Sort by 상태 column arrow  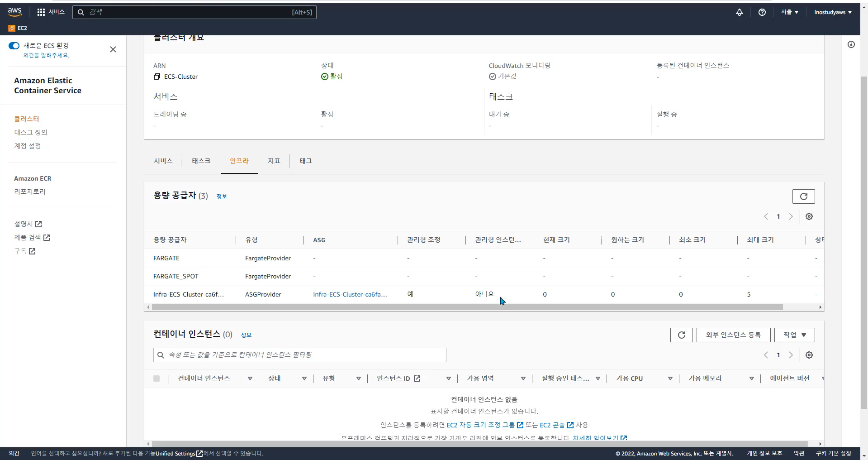pos(304,379)
